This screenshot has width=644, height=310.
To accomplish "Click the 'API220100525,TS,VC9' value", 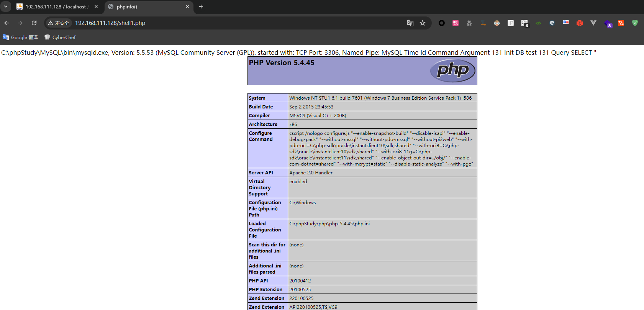I will (x=313, y=307).
